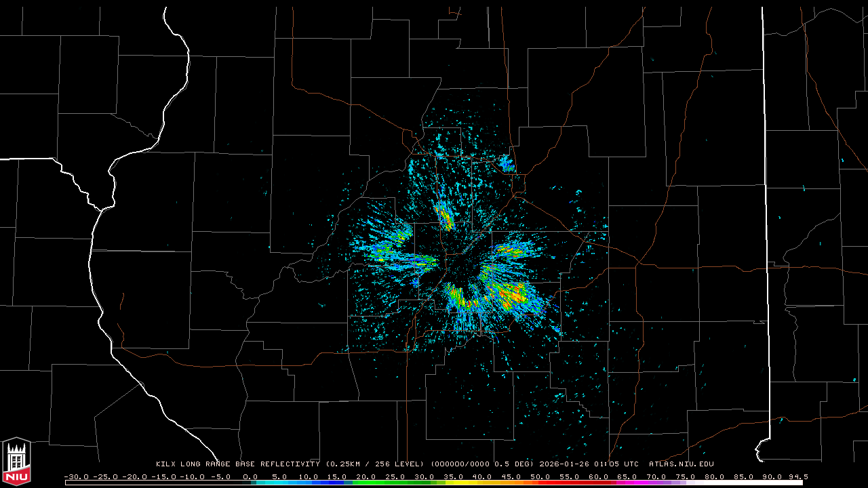Viewport: 868px width, 488px height.
Task: Click the echo cluster north of radar center
Action: [x=444, y=216]
